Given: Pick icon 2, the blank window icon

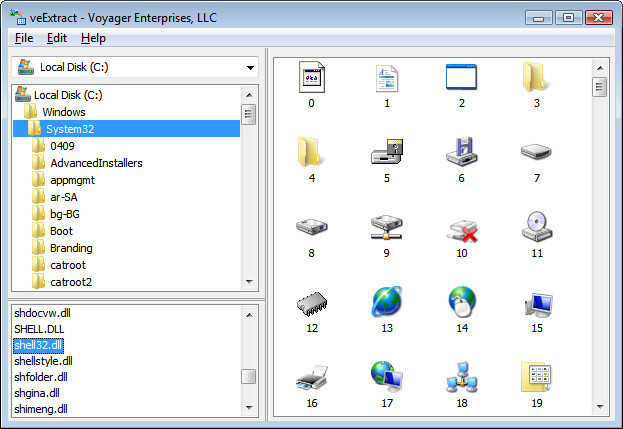Looking at the screenshot, I should tap(461, 77).
